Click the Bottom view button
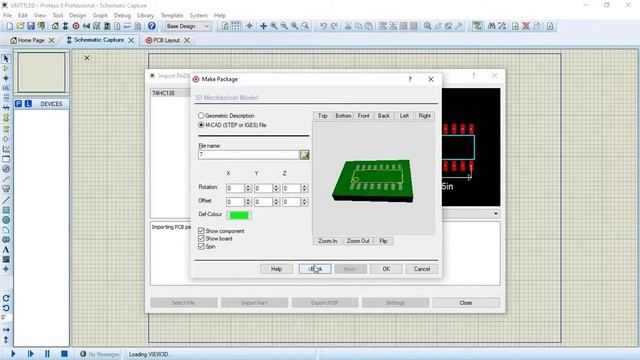640x360 pixels. tap(343, 116)
